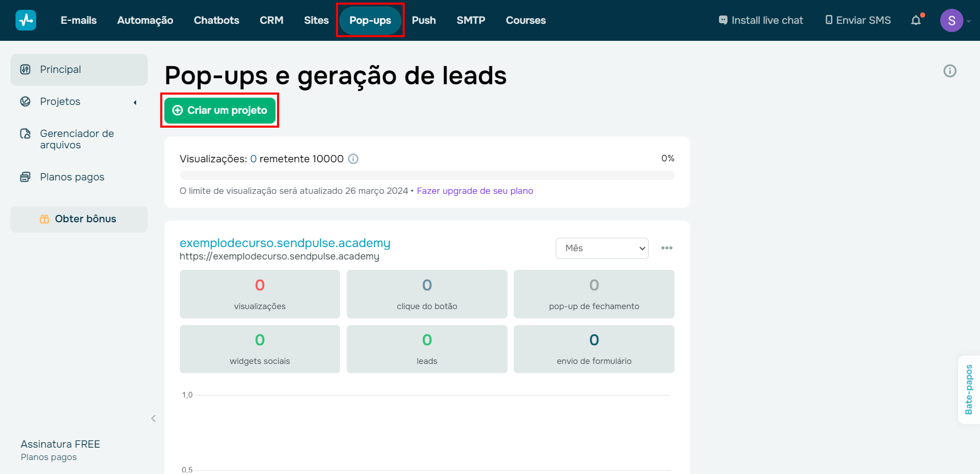Select Principal in the sidebar
This screenshot has width=980, height=474.
79,70
